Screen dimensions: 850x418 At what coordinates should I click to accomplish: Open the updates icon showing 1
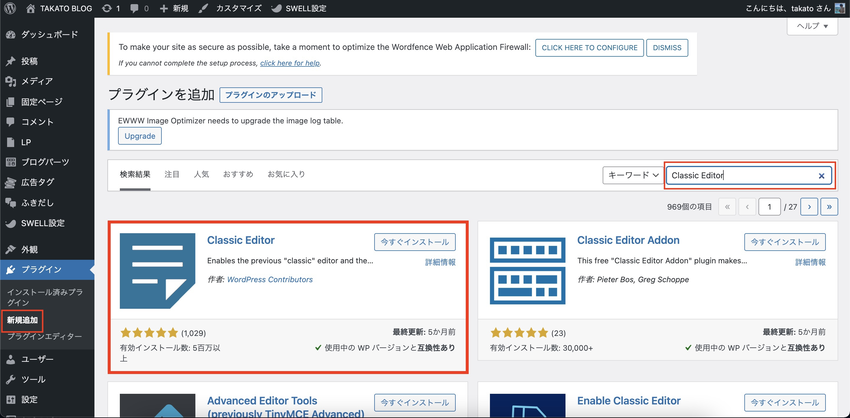pyautogui.click(x=107, y=9)
